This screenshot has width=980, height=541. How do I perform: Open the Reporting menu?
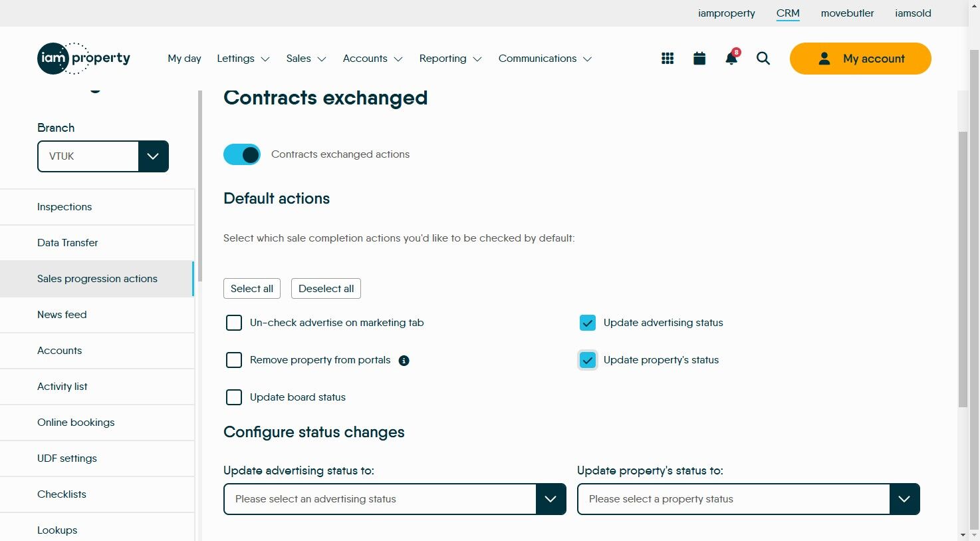click(x=450, y=59)
